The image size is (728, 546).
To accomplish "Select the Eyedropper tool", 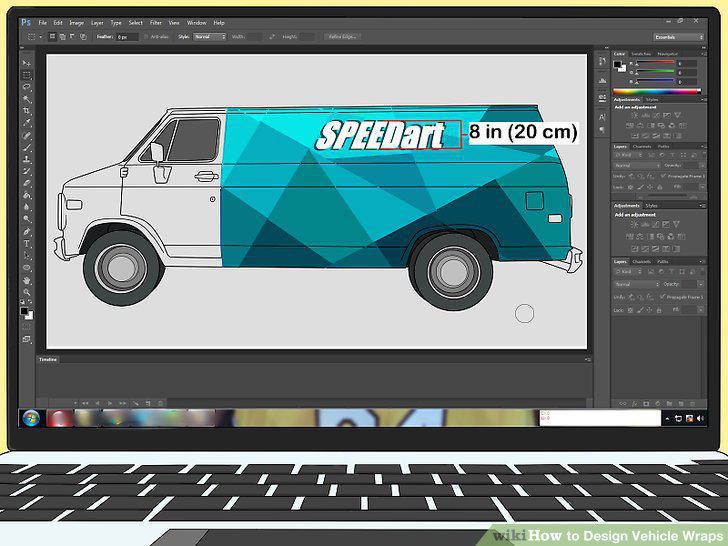I will pos(26,123).
